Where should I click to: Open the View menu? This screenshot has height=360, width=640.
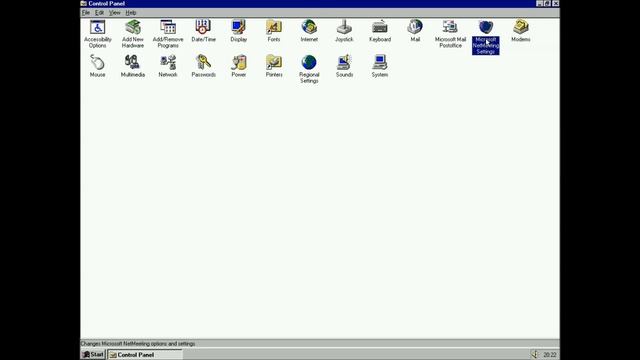[x=114, y=13]
